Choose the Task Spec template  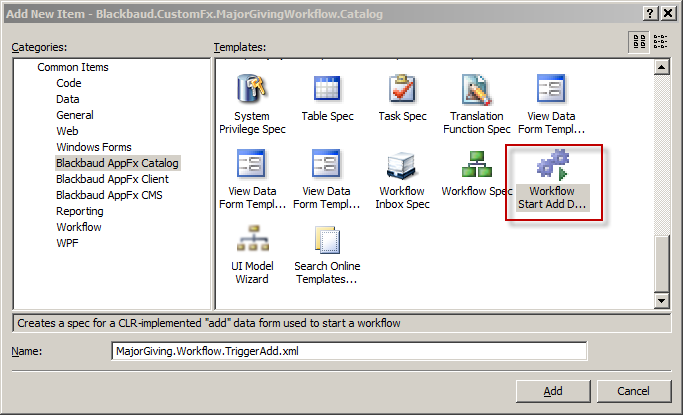(x=402, y=98)
